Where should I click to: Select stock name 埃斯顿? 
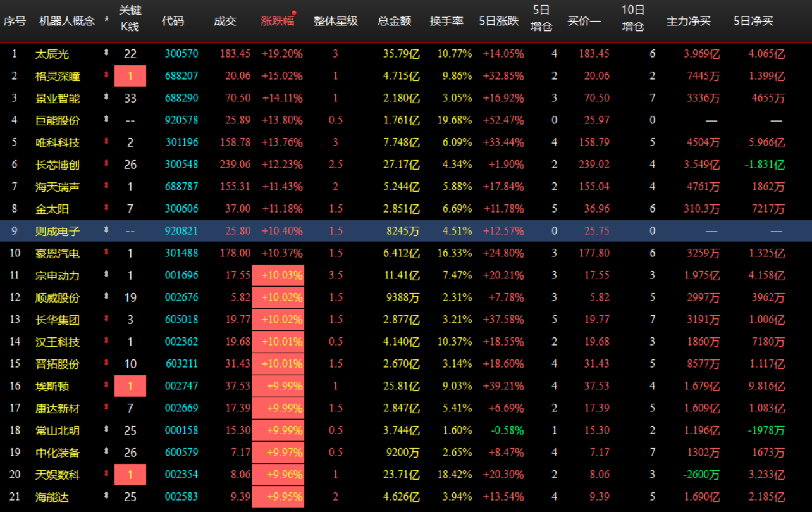coord(52,387)
